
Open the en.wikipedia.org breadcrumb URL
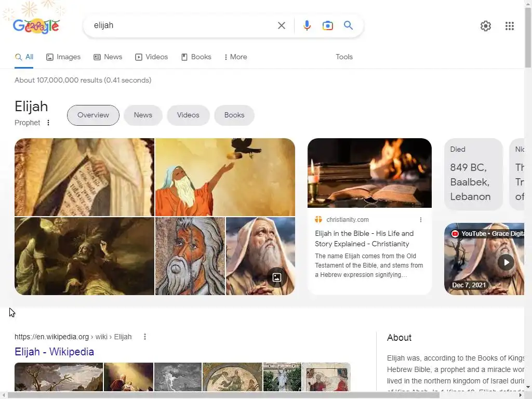[73, 337]
